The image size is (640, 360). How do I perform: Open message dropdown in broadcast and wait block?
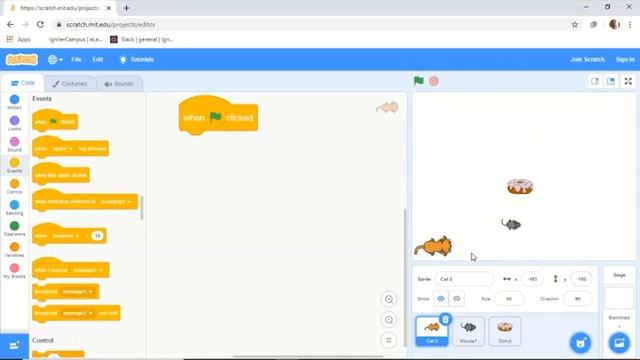pyautogui.click(x=77, y=313)
